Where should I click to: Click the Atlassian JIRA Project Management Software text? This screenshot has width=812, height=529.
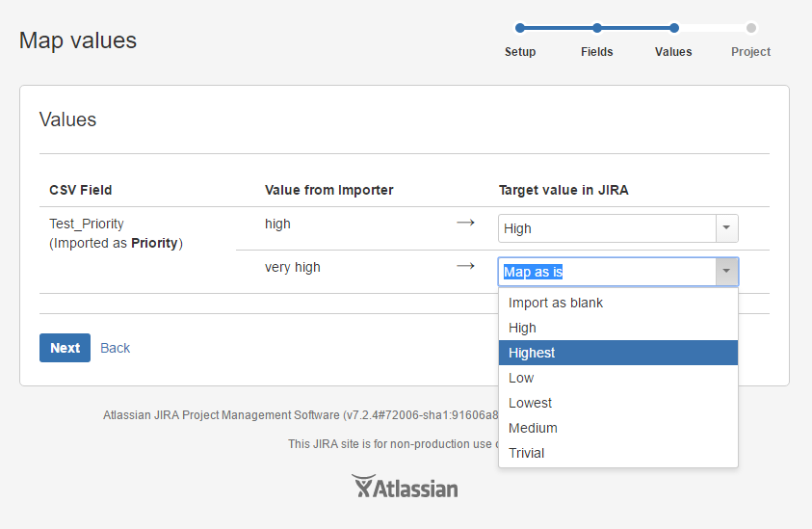(x=301, y=415)
